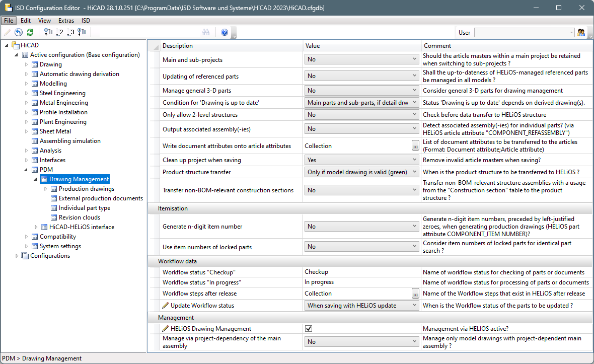Open the Edit menu
Image resolution: width=594 pixels, height=364 pixels.
pyautogui.click(x=26, y=21)
